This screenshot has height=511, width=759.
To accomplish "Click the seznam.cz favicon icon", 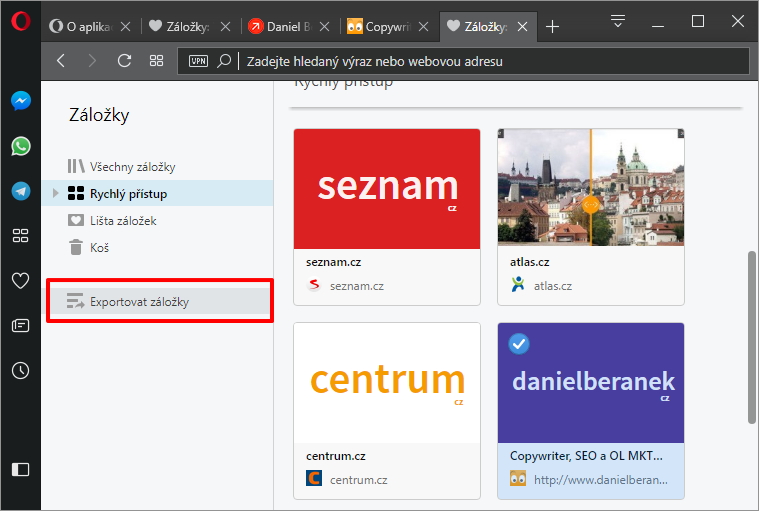I will tap(314, 285).
